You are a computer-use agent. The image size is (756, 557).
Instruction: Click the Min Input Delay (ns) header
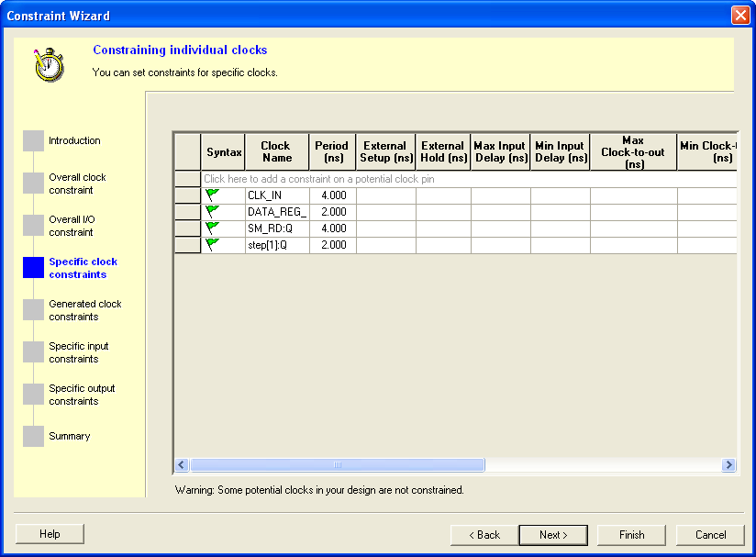(x=561, y=152)
